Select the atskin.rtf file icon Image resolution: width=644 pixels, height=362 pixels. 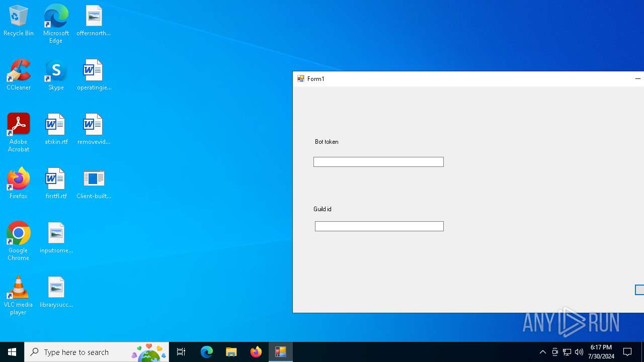pyautogui.click(x=56, y=130)
